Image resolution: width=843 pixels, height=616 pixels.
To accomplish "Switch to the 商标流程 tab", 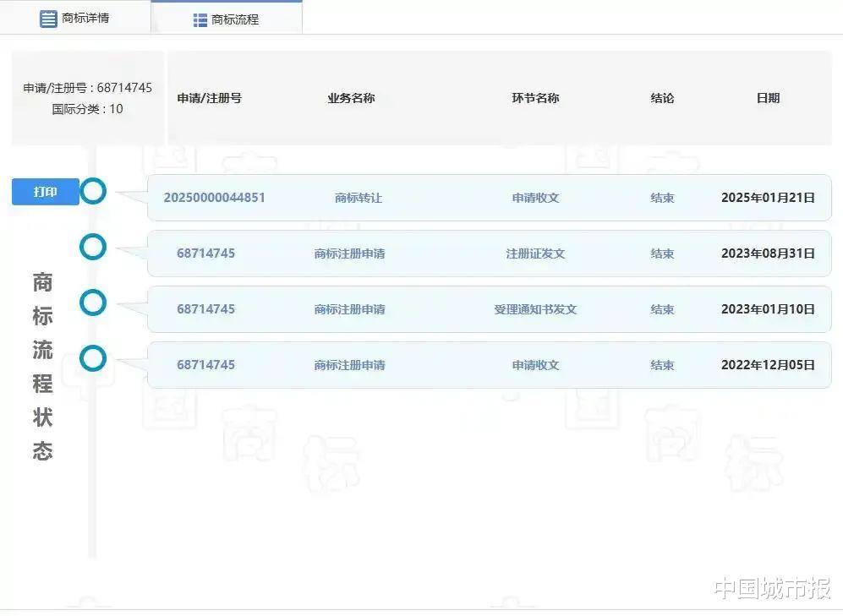I will [227, 19].
